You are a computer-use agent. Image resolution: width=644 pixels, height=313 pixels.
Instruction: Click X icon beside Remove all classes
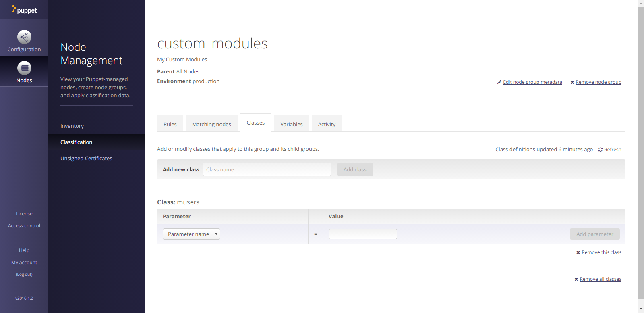[x=576, y=279]
